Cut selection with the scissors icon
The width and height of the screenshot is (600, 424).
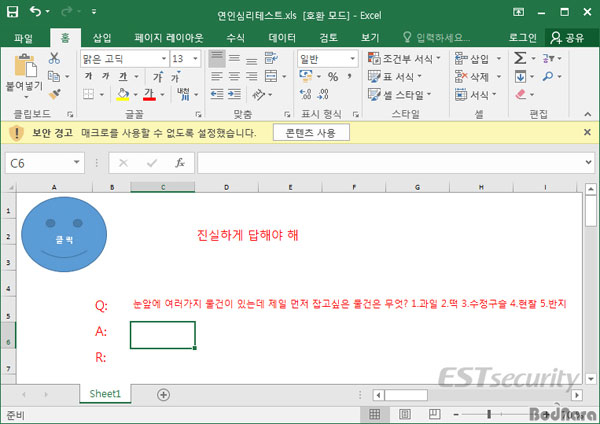coord(54,58)
